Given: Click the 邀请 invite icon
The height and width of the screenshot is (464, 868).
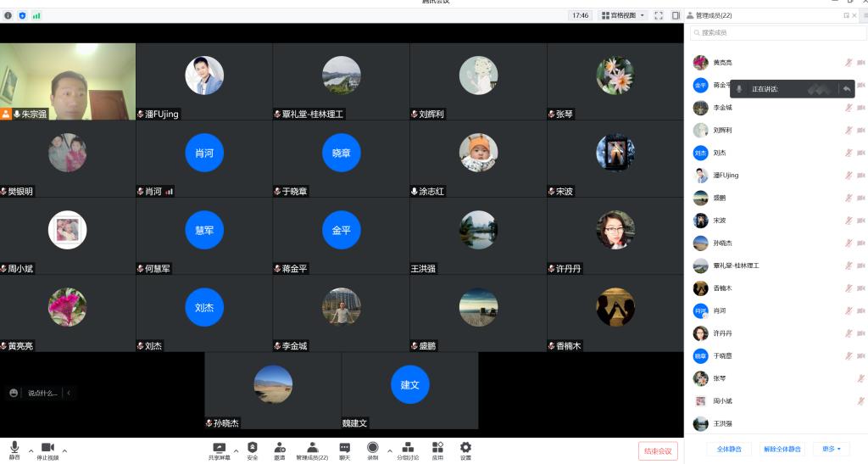Looking at the screenshot, I should pos(280,450).
